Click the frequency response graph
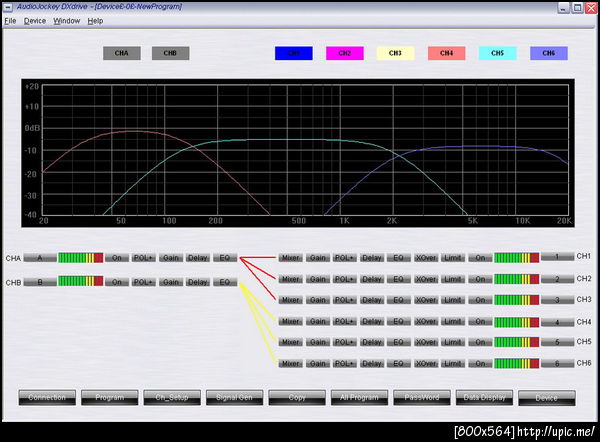 298,153
